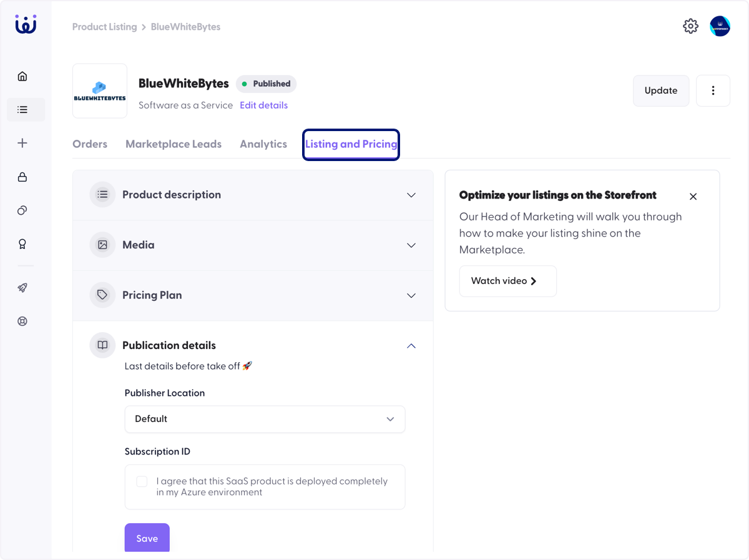Switch to the Orders tab
This screenshot has height=560, width=749.
(x=90, y=144)
